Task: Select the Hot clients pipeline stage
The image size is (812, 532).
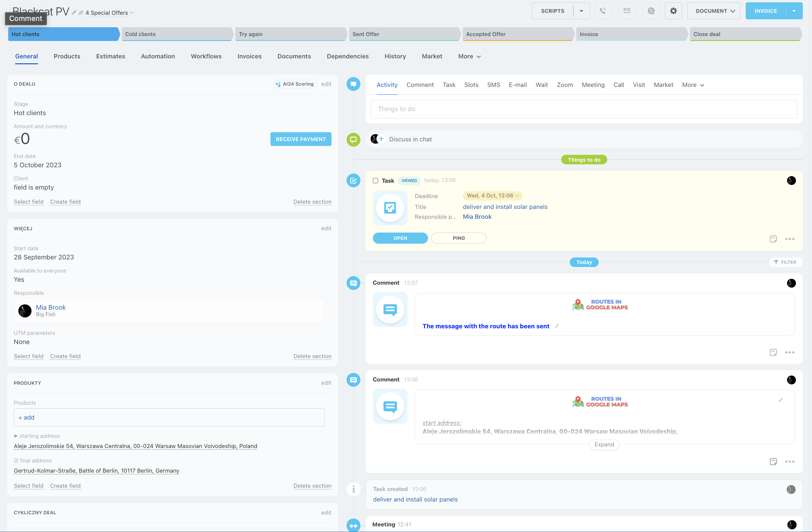Action: pyautogui.click(x=63, y=34)
